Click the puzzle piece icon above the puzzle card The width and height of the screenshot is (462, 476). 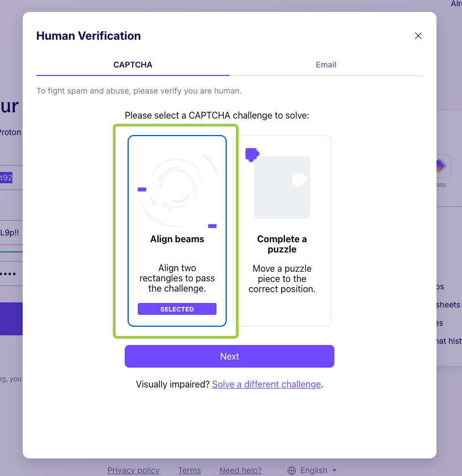click(x=252, y=154)
